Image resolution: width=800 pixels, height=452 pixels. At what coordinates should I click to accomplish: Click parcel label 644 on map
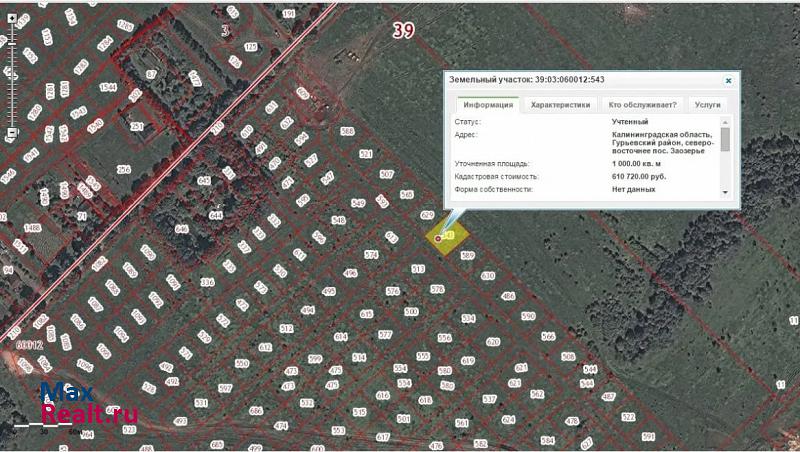pyautogui.click(x=214, y=215)
